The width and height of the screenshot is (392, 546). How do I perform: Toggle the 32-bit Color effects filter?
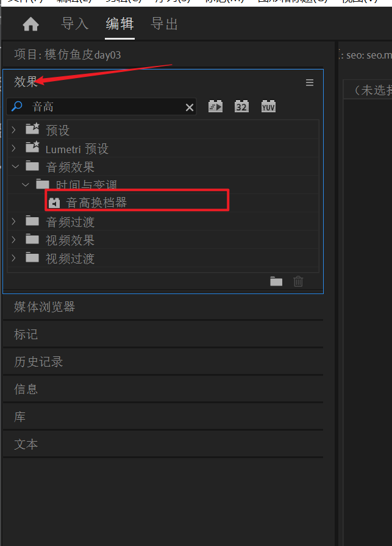[241, 106]
